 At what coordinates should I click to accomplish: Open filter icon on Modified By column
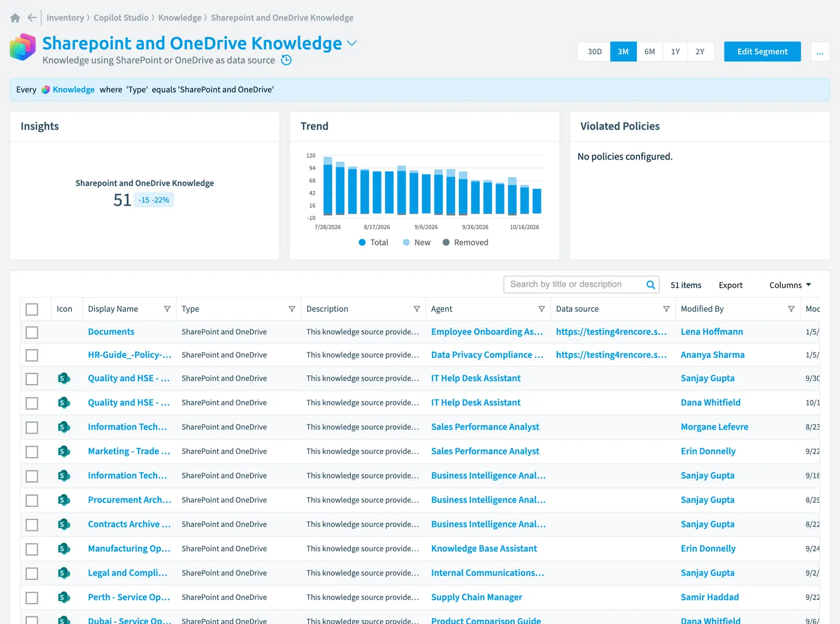[791, 309]
